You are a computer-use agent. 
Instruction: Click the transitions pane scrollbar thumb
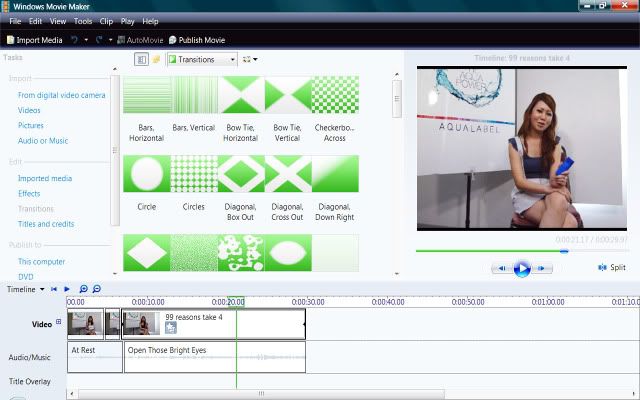(x=397, y=99)
